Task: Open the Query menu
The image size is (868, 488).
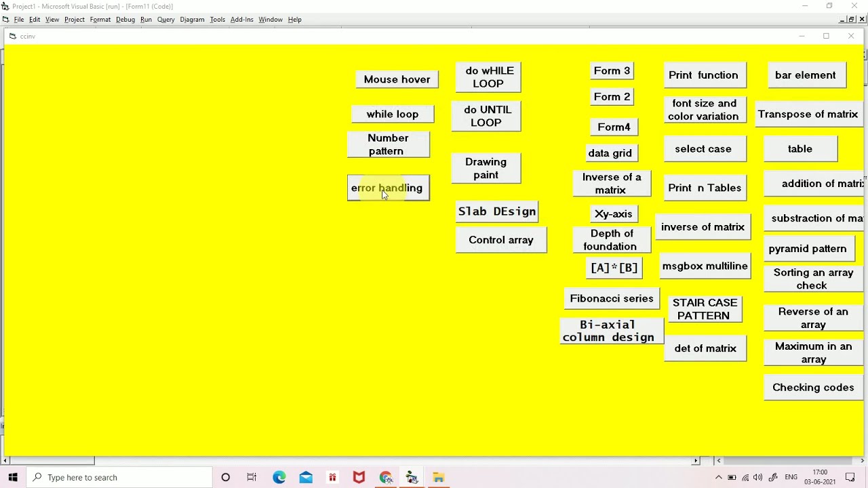Action: tap(166, 20)
